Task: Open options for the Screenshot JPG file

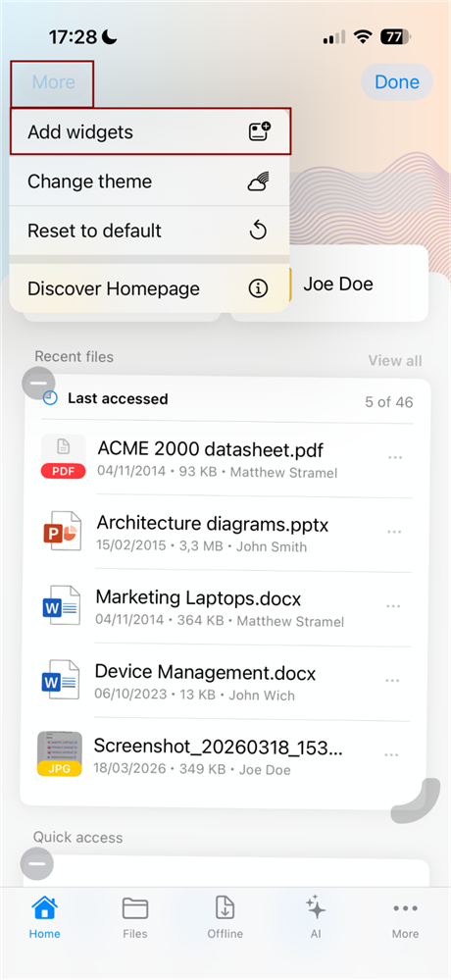Action: click(x=391, y=755)
